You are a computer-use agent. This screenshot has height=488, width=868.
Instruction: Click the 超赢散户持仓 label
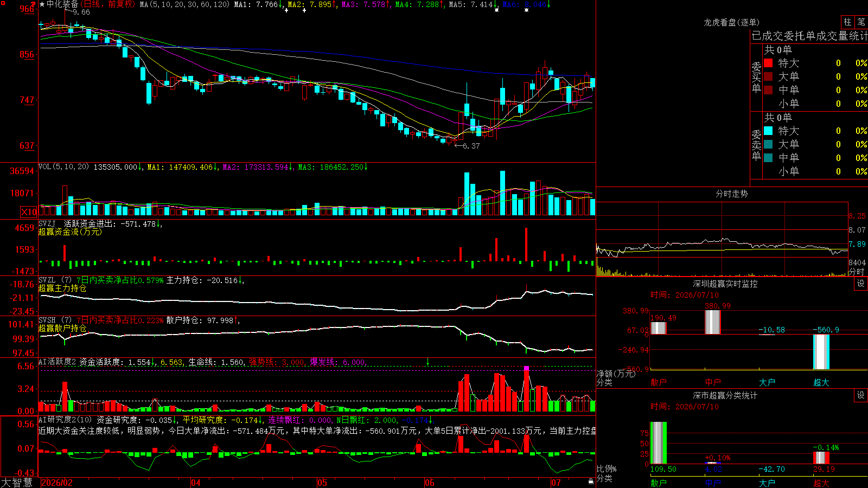coord(62,328)
